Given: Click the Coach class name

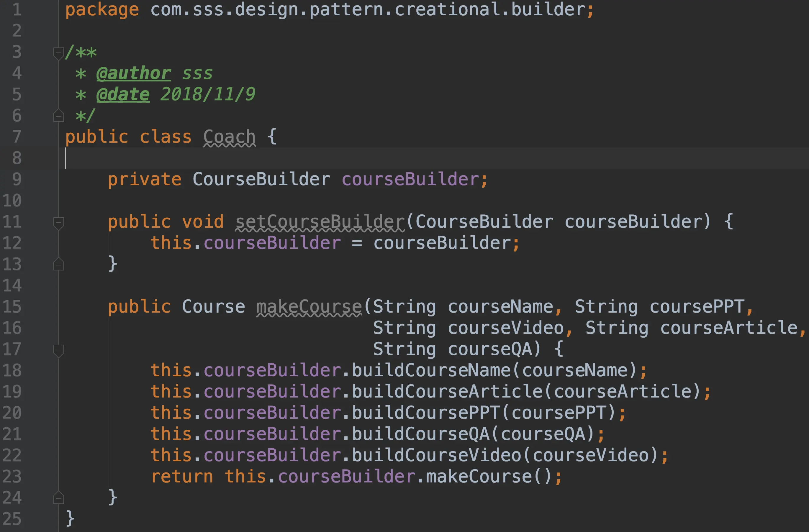Looking at the screenshot, I should [230, 137].
